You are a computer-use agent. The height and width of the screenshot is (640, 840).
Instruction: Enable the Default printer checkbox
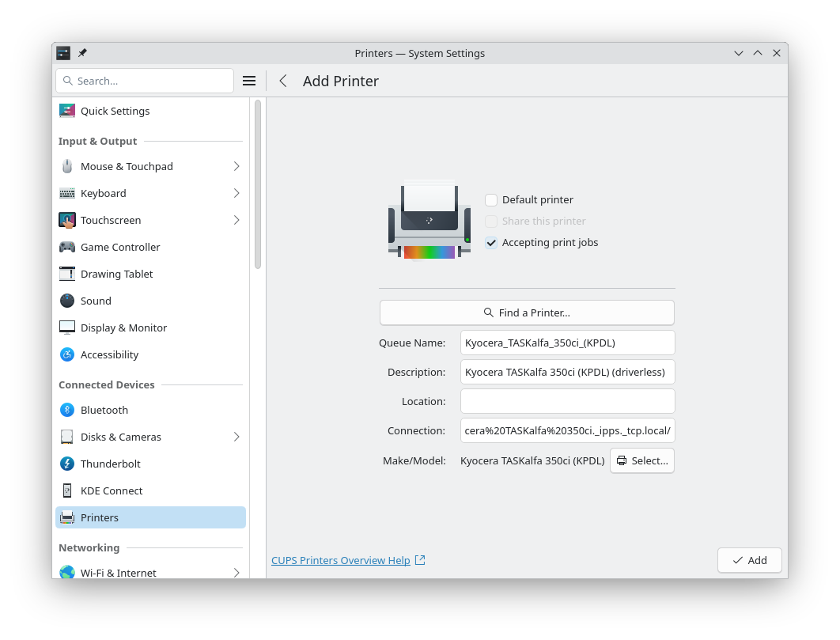pyautogui.click(x=491, y=200)
